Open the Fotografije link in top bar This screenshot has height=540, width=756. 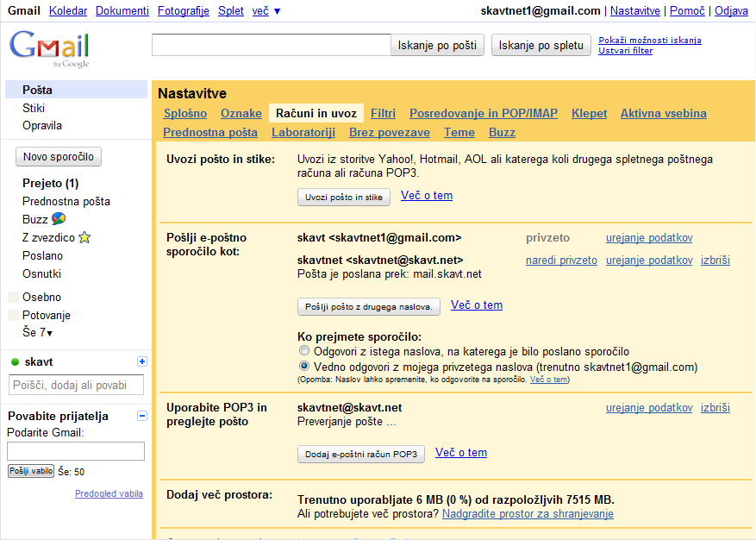point(184,10)
